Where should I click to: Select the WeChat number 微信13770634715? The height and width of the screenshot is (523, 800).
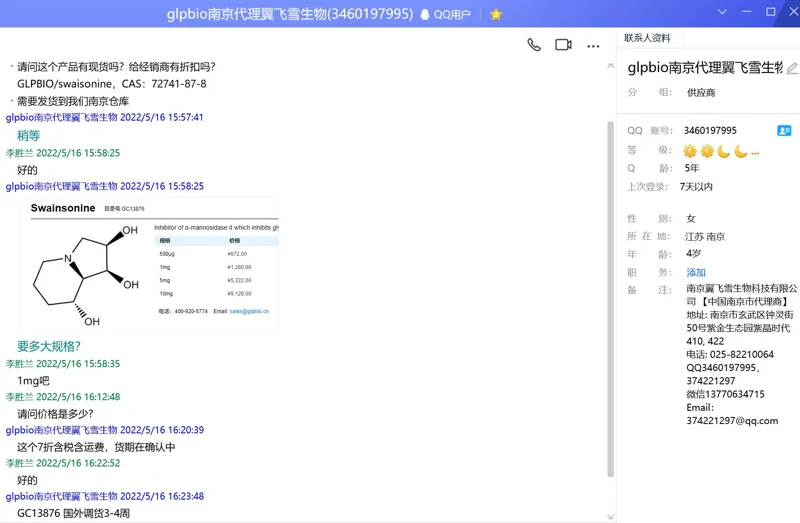coord(725,394)
